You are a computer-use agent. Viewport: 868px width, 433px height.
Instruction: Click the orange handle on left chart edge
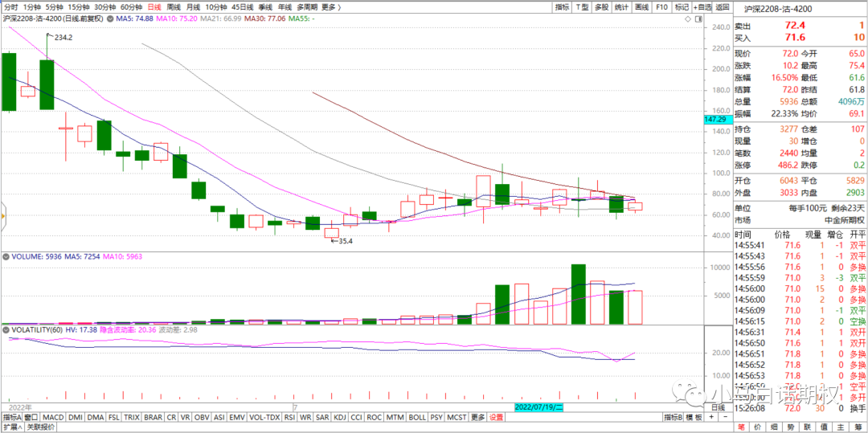point(2,215)
